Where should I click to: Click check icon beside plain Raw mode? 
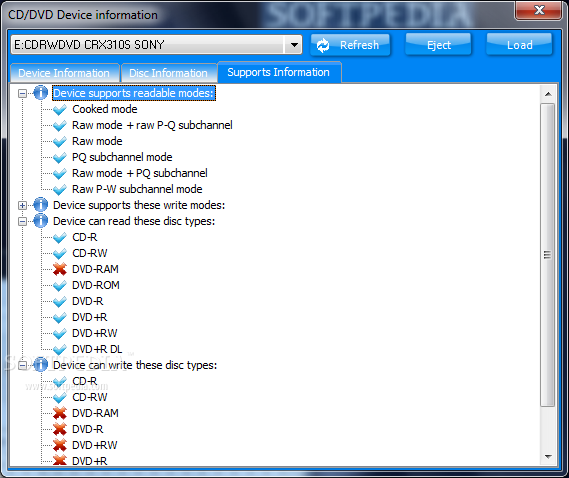(60, 141)
